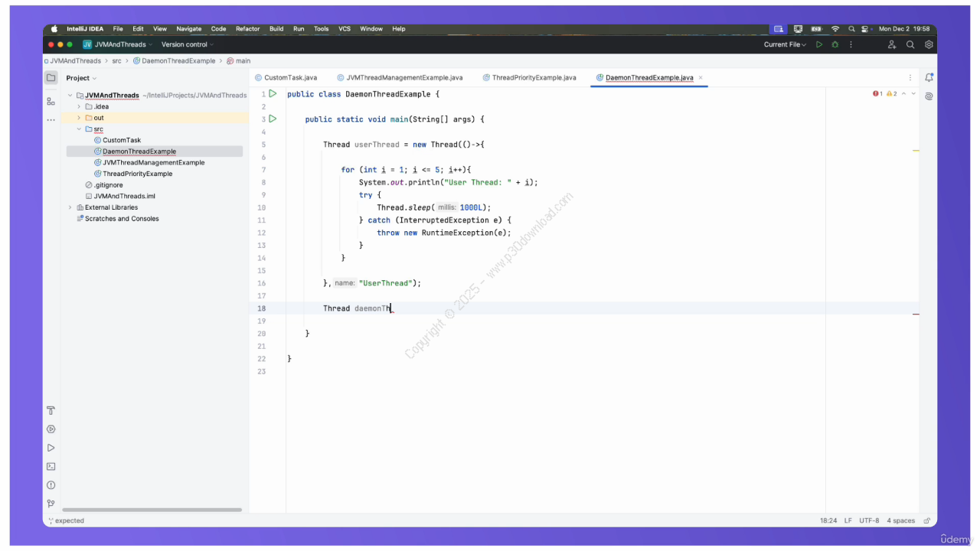
Task: Click the UTF-8 encoding widget
Action: click(x=870, y=520)
